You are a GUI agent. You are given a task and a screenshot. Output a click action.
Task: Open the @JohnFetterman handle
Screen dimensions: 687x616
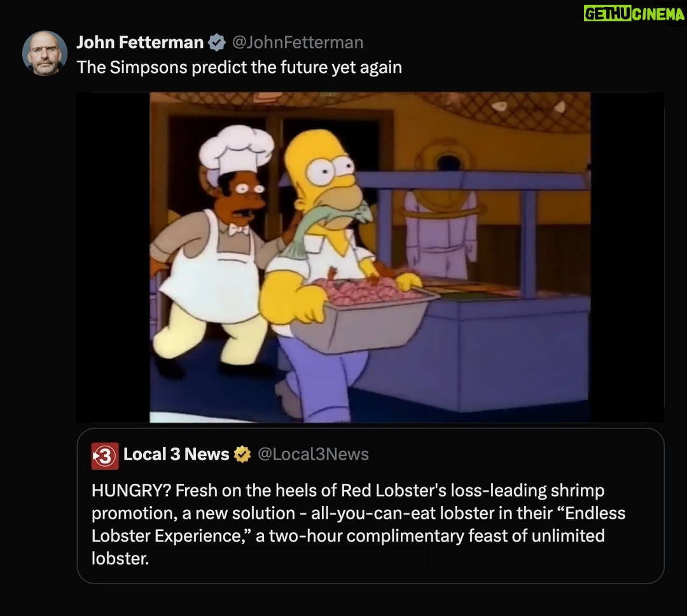298,43
